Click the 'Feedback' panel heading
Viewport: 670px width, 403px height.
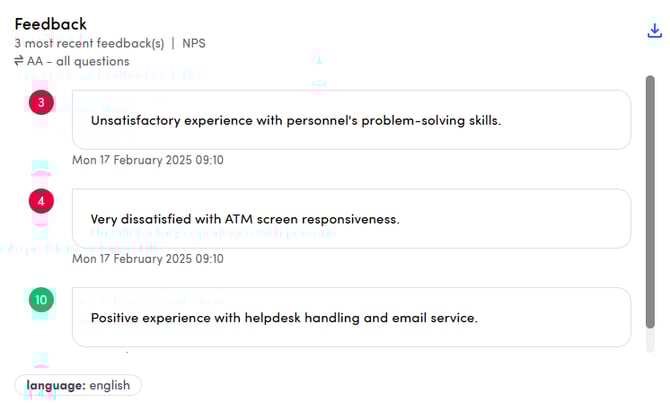point(50,24)
